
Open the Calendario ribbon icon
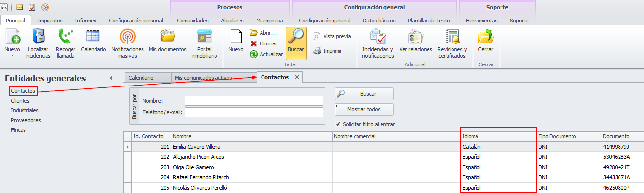(x=93, y=41)
